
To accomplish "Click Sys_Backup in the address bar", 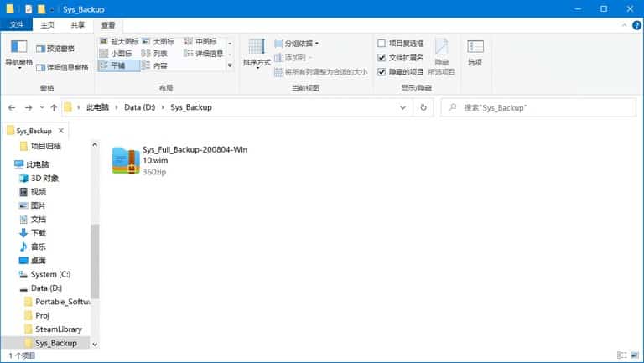I will 191,107.
